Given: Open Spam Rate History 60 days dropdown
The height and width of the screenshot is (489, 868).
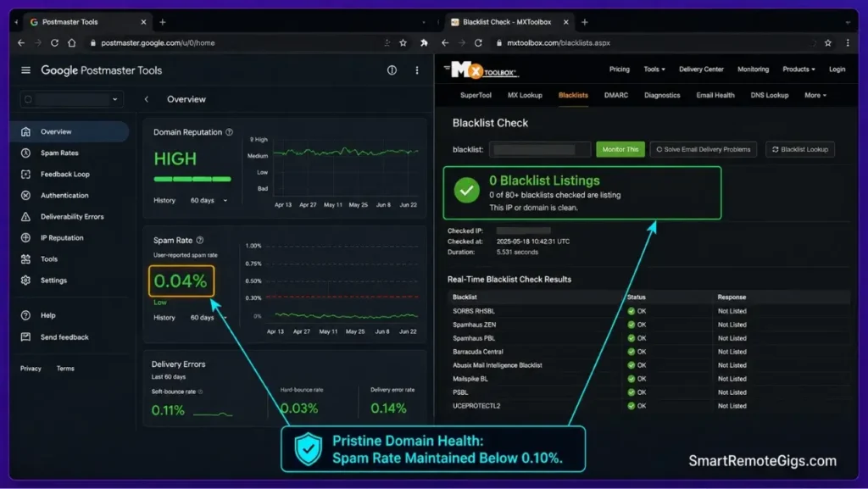Looking at the screenshot, I should (209, 318).
